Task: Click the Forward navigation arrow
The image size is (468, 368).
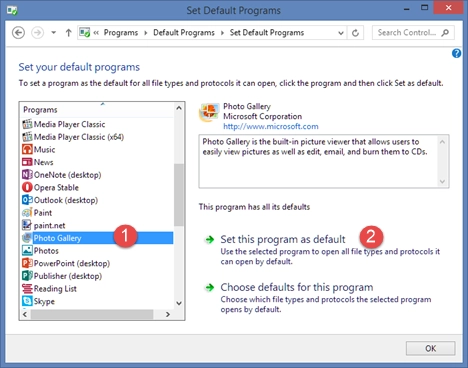Action: pyautogui.click(x=37, y=33)
